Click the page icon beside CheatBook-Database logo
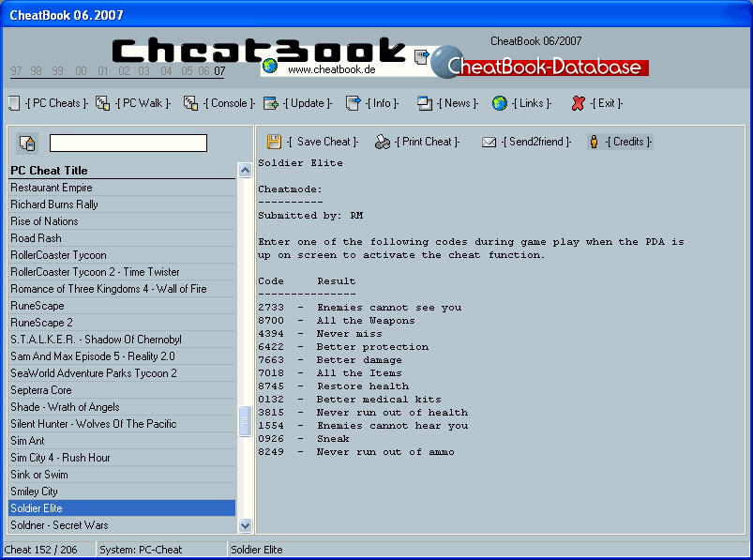This screenshot has width=753, height=560. [421, 56]
